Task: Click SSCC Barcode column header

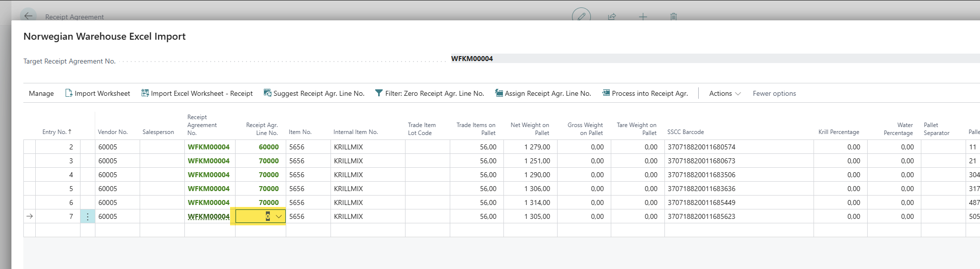Action: click(x=685, y=132)
